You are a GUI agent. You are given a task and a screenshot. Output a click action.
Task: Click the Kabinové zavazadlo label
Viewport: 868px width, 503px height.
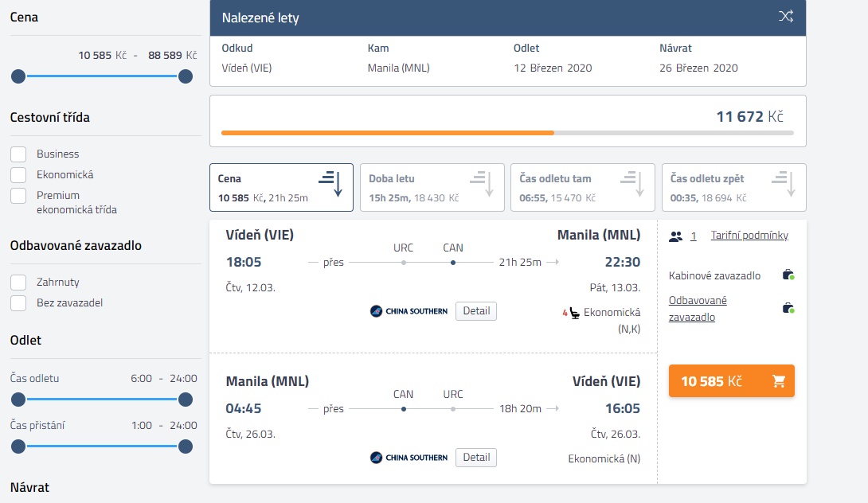714,275
